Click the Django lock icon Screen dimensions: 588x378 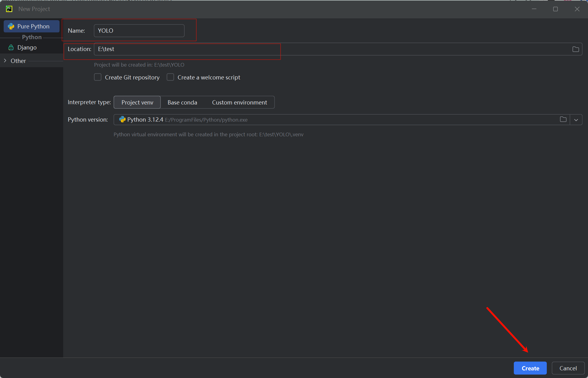(11, 47)
